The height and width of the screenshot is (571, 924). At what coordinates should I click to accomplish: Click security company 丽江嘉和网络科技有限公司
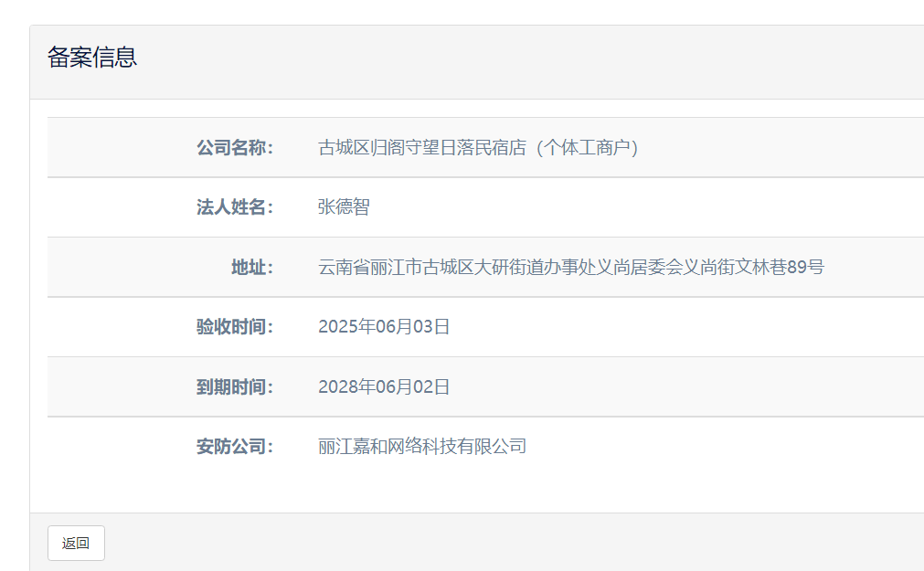point(422,447)
